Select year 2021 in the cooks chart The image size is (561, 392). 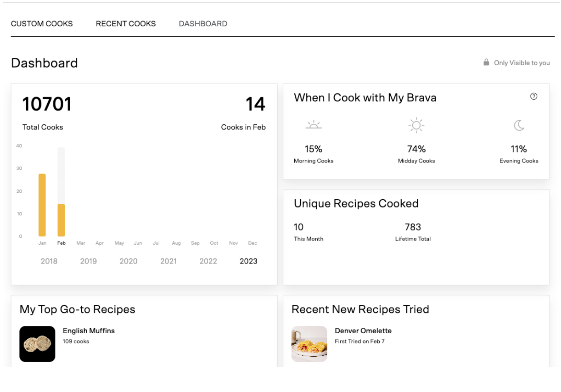[x=168, y=261]
